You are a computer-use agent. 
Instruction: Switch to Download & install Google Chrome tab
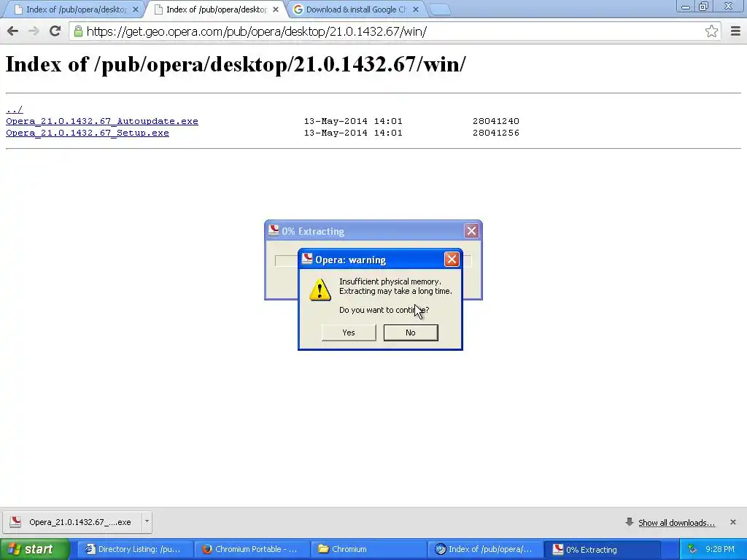point(355,9)
